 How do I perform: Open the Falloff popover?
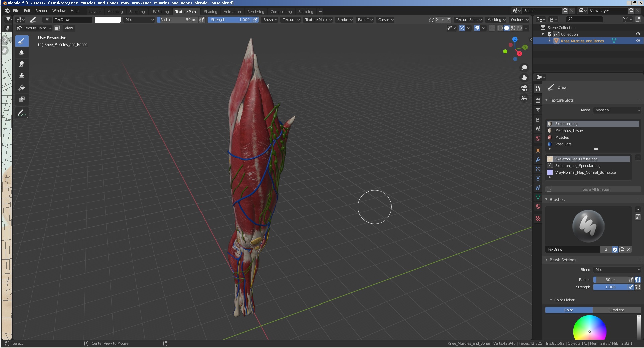coord(365,20)
